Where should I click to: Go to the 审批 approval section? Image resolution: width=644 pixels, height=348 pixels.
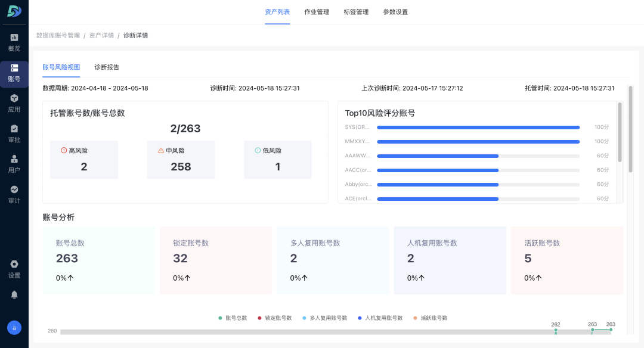click(14, 133)
